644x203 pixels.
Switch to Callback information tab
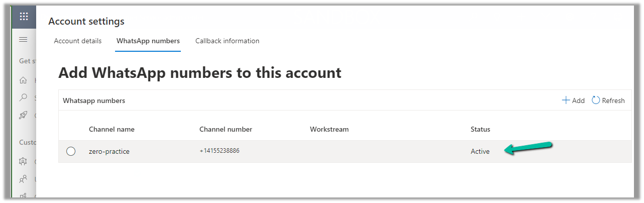click(227, 41)
